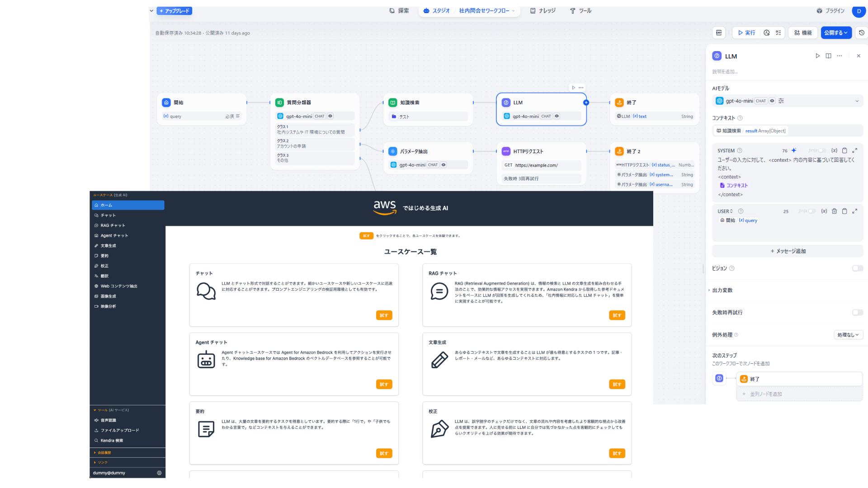Open the version history icon beside 公開する
The height and width of the screenshot is (488, 868).
(x=862, y=33)
